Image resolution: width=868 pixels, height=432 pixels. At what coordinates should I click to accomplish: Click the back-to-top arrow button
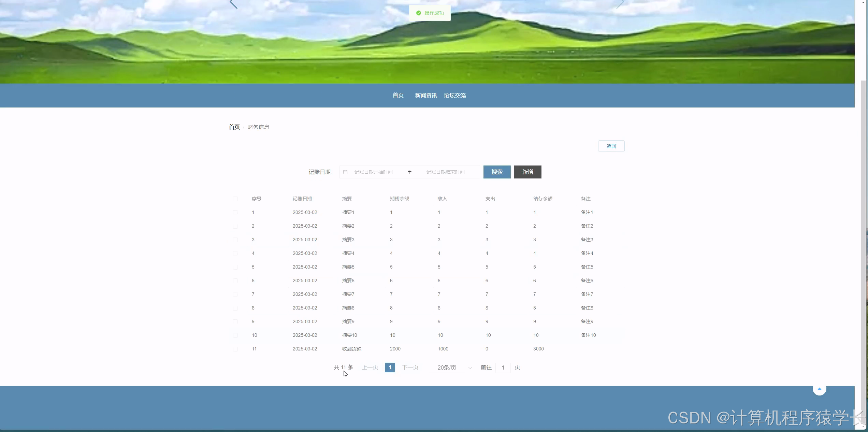click(x=819, y=389)
